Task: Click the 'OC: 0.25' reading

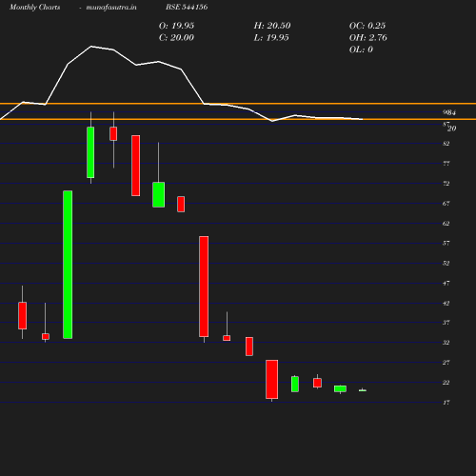Action: point(367,26)
